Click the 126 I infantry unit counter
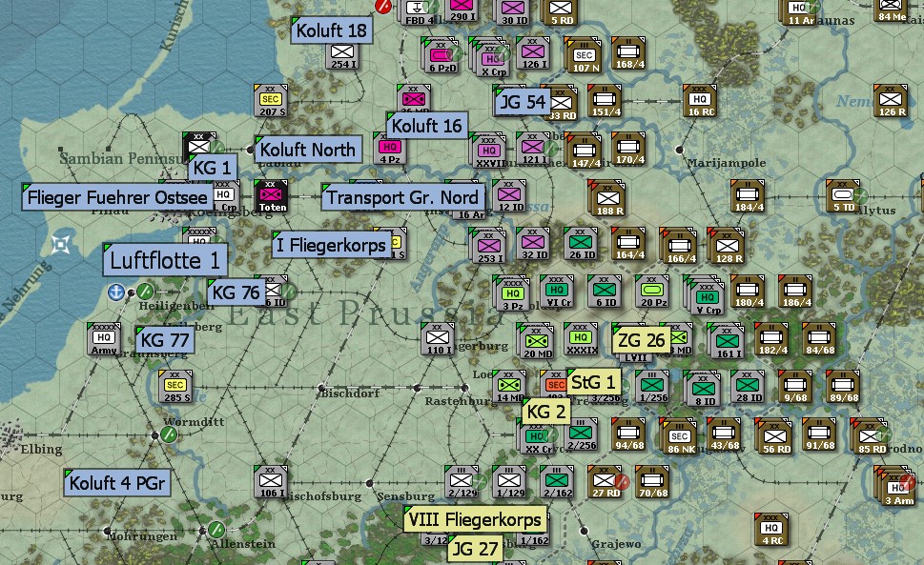The width and height of the screenshot is (924, 565). [533, 54]
